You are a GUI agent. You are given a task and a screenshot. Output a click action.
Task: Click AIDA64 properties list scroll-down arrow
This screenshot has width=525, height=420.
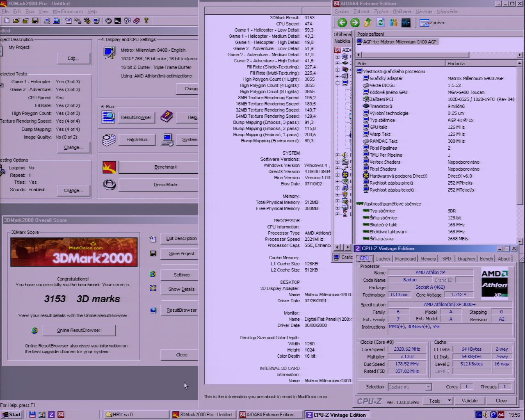[x=520, y=241]
